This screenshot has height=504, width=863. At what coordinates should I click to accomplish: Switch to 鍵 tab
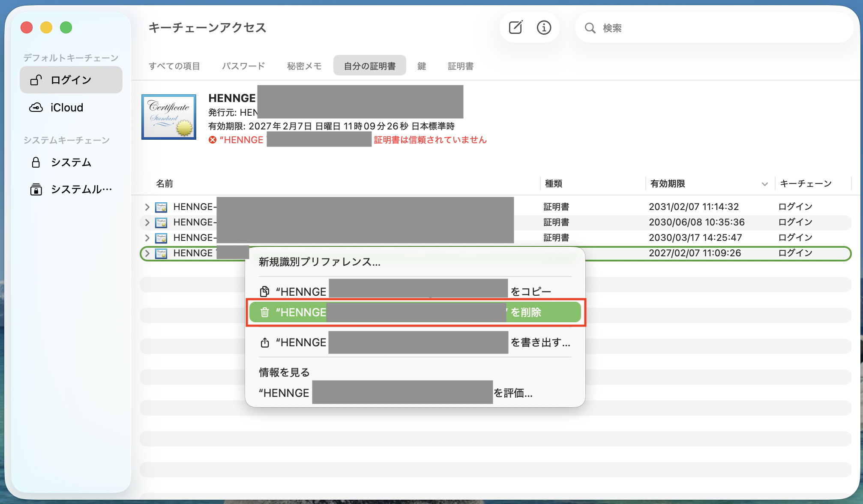422,66
